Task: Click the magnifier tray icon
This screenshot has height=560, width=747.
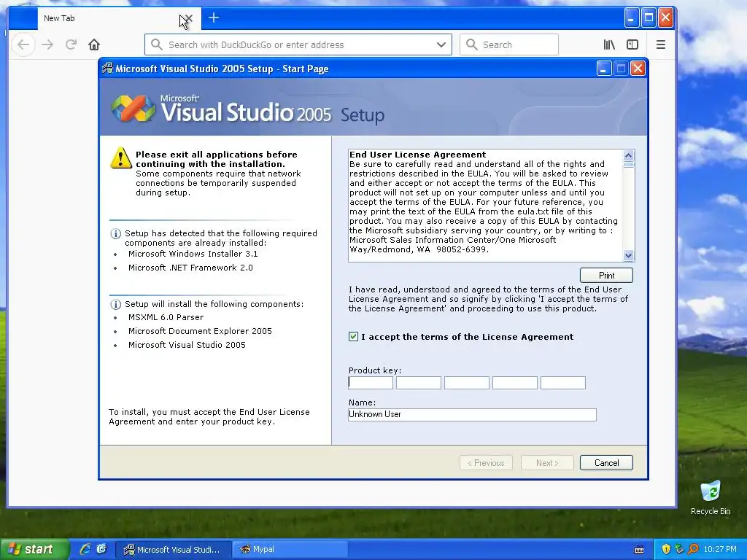Action: [693, 550]
